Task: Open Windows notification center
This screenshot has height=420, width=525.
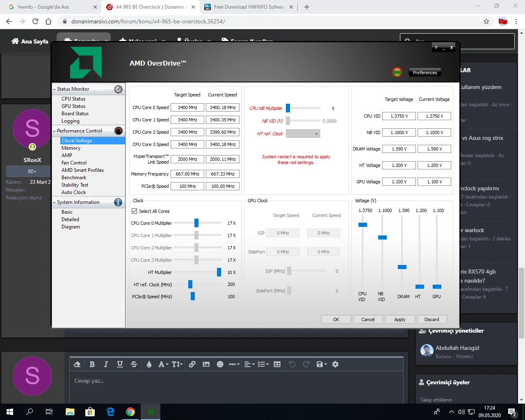Action: 512,412
